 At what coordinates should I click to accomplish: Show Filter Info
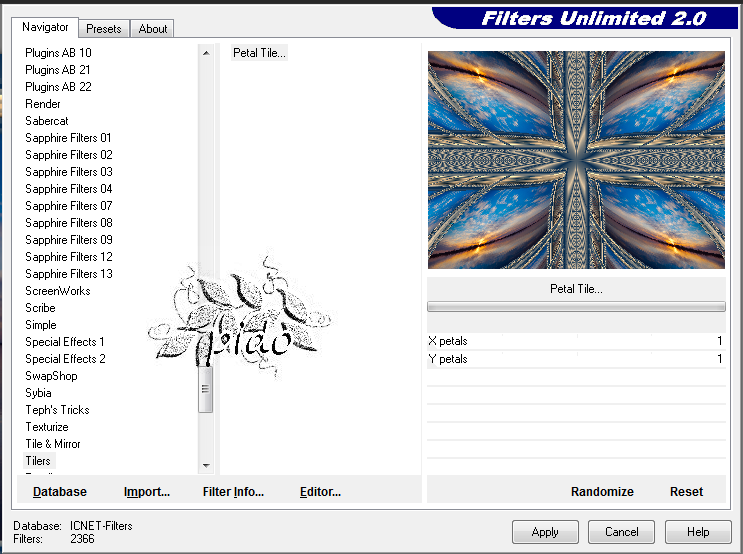tap(233, 492)
